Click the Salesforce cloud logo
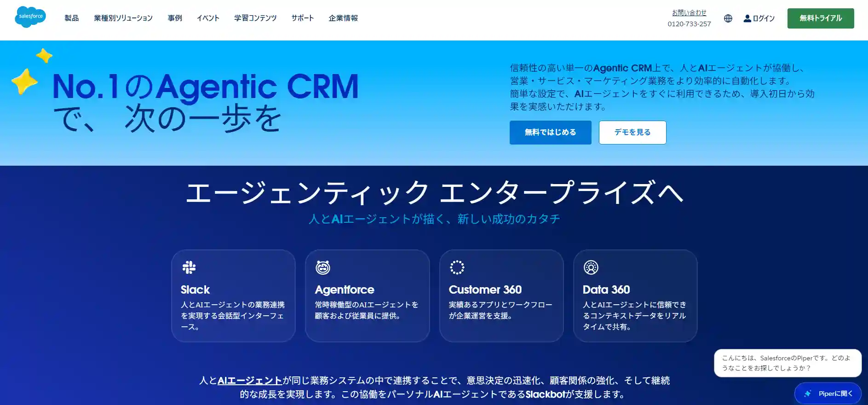 [30, 17]
